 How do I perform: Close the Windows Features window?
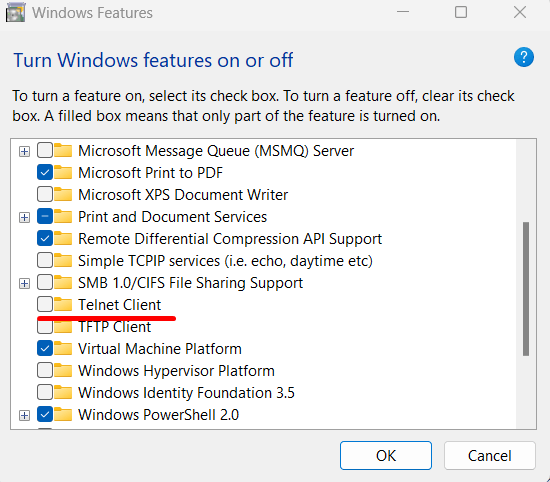(x=520, y=12)
